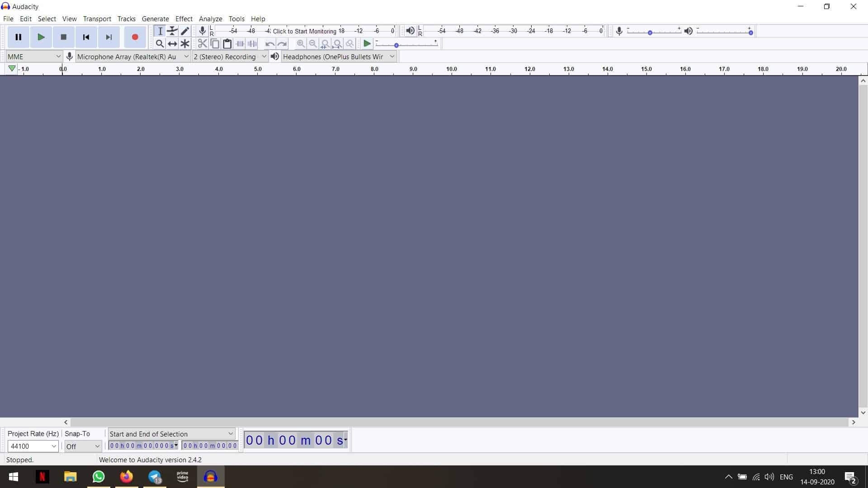Open the Snap-To Off dropdown
This screenshot has height=488, width=868.
[x=83, y=446]
